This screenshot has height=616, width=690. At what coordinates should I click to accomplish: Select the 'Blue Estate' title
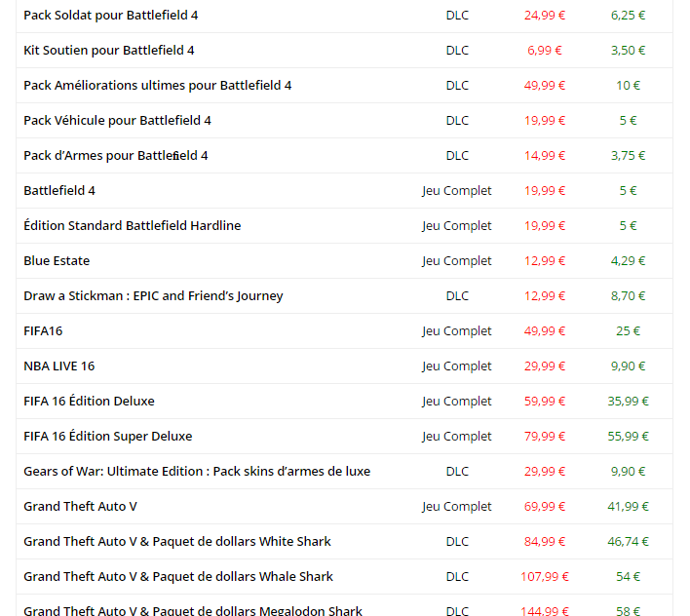coord(57,261)
